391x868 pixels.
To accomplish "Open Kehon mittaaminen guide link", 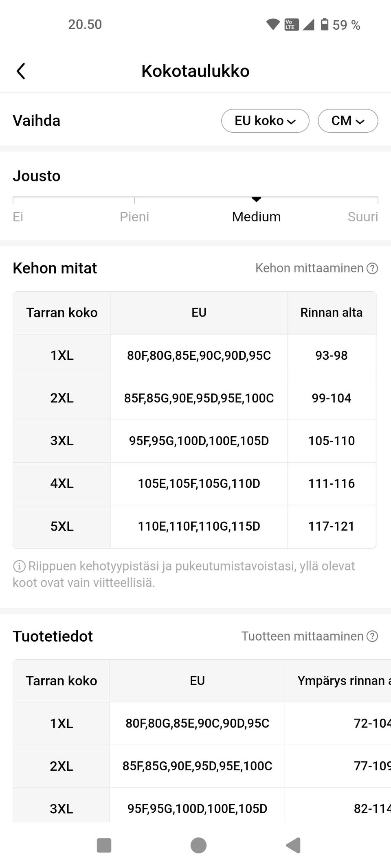I will 309,269.
